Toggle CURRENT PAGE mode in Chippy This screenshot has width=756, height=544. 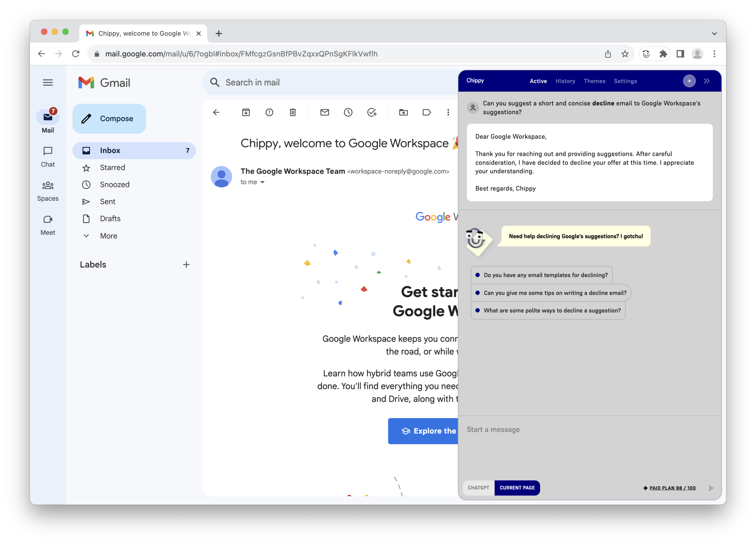click(517, 488)
